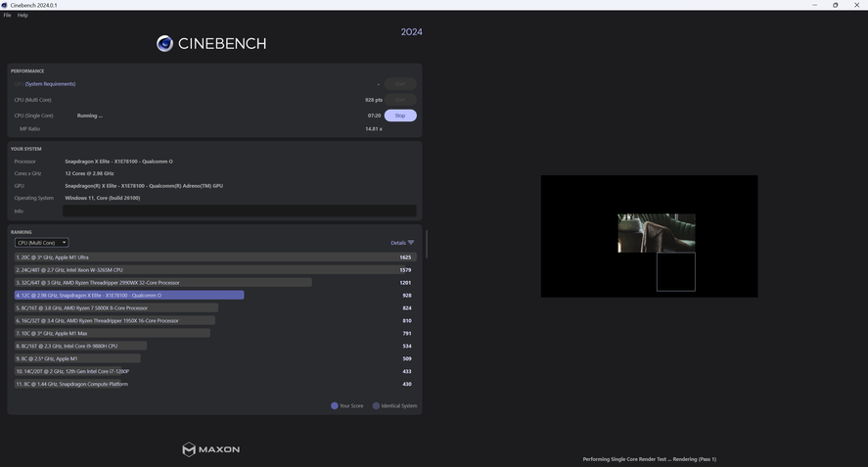
Task: Select the Threadripper 2990WX ranking row
Action: pyautogui.click(x=215, y=283)
